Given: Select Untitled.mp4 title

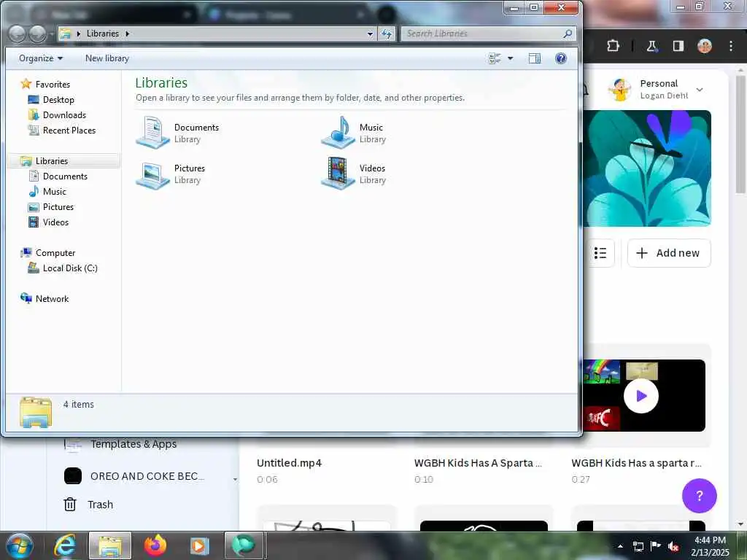Looking at the screenshot, I should coord(289,463).
